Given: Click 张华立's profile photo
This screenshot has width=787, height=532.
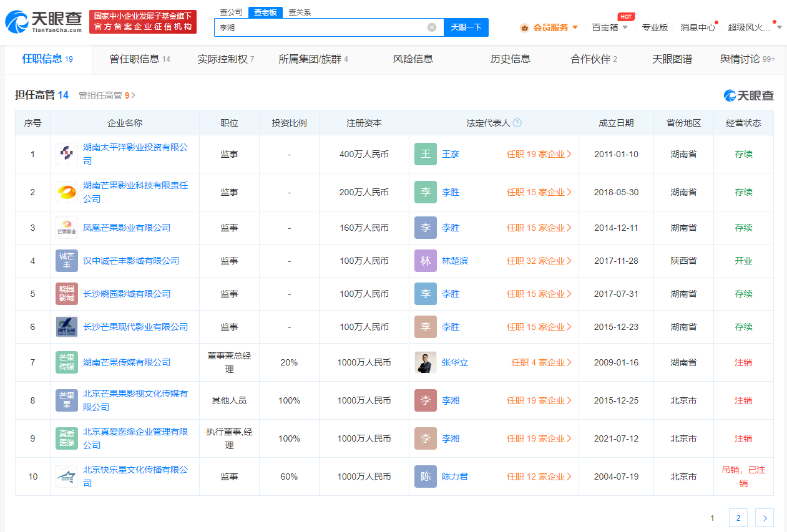Looking at the screenshot, I should pyautogui.click(x=425, y=362).
